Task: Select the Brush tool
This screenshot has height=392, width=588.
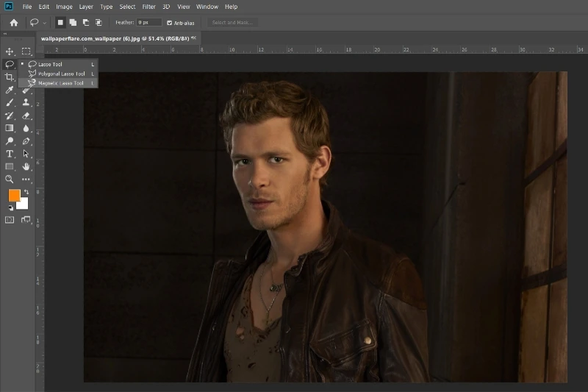Action: [x=10, y=102]
